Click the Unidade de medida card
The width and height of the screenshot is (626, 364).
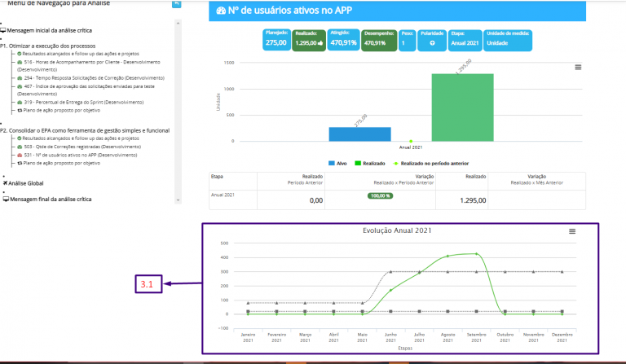click(x=508, y=40)
